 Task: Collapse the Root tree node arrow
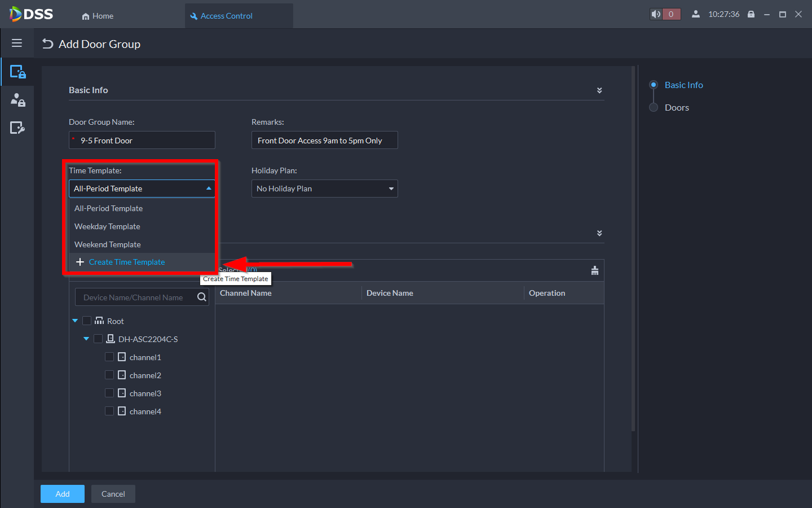(x=75, y=321)
